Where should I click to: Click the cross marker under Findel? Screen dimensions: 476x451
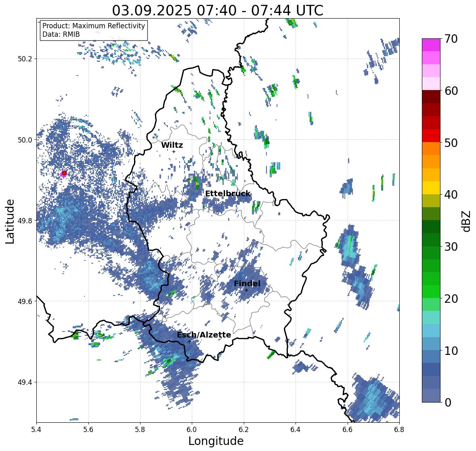[247, 290]
